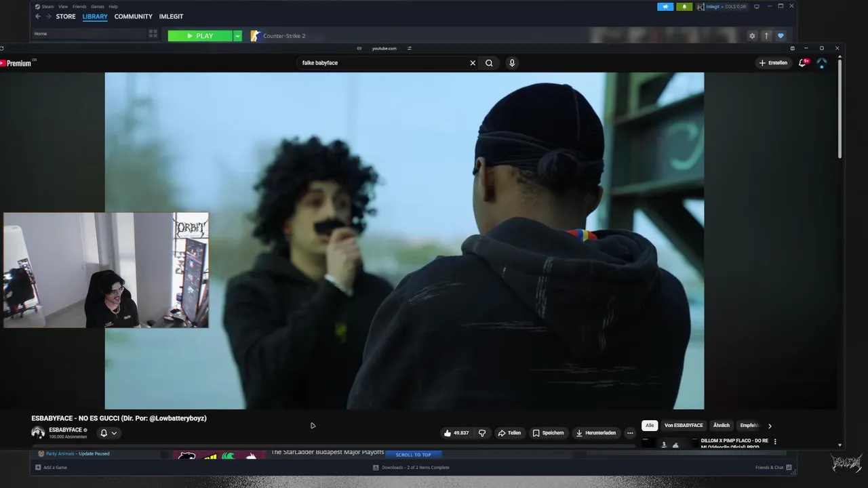Click the Steam Big Picture monitor icon
This screenshot has height=488, width=868.
click(757, 7)
